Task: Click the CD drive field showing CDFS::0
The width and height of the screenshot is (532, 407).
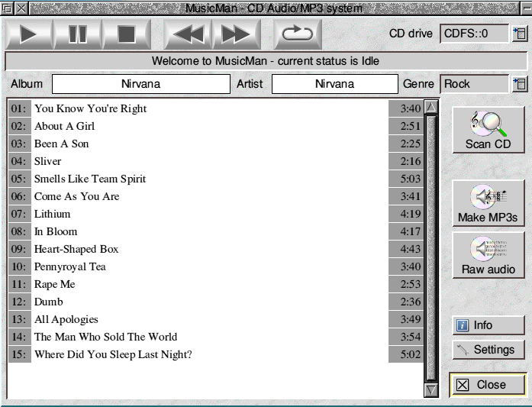Action: (x=474, y=34)
